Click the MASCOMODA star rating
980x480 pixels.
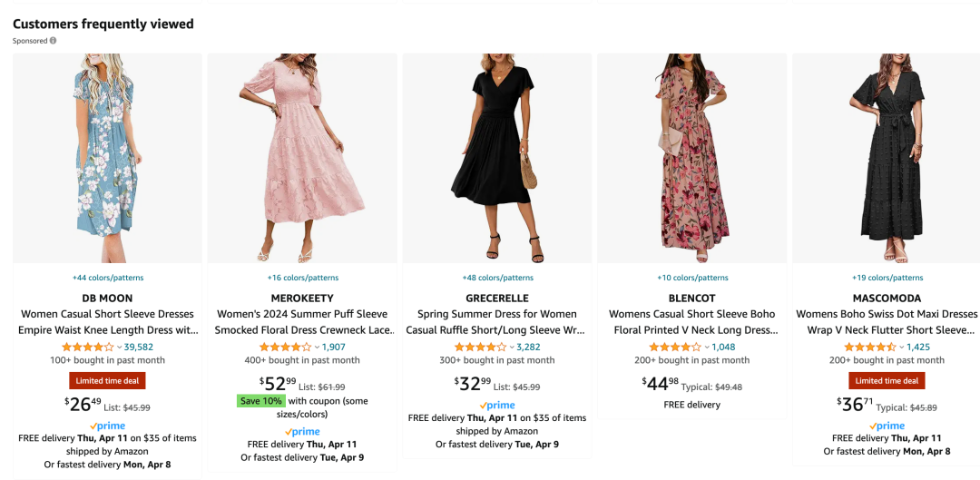click(x=870, y=347)
